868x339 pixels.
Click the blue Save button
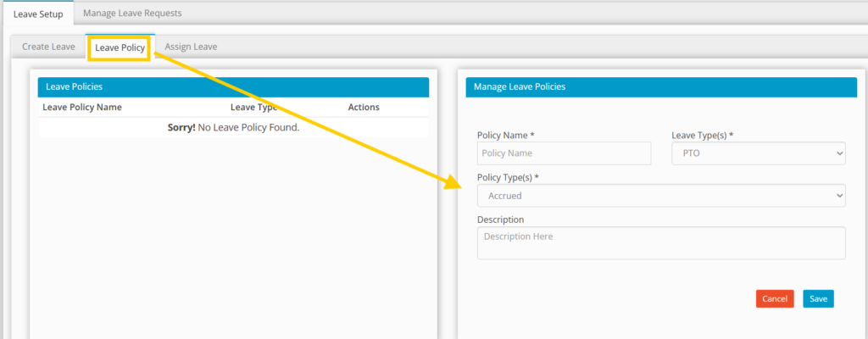point(818,299)
